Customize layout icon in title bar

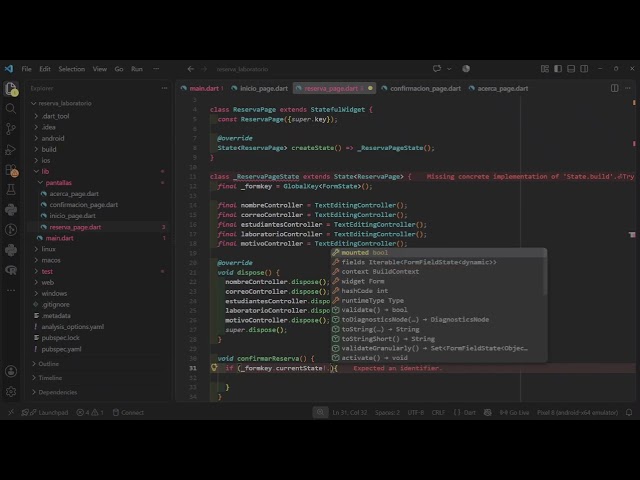pyautogui.click(x=545, y=69)
